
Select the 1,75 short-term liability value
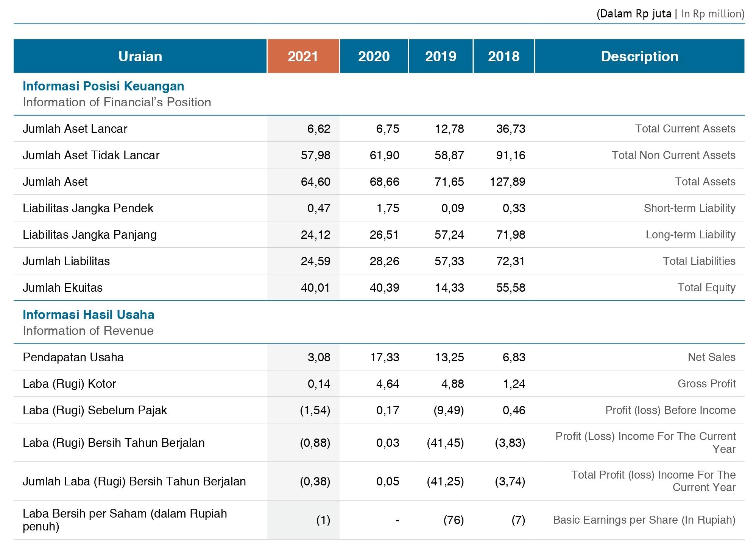click(x=388, y=208)
